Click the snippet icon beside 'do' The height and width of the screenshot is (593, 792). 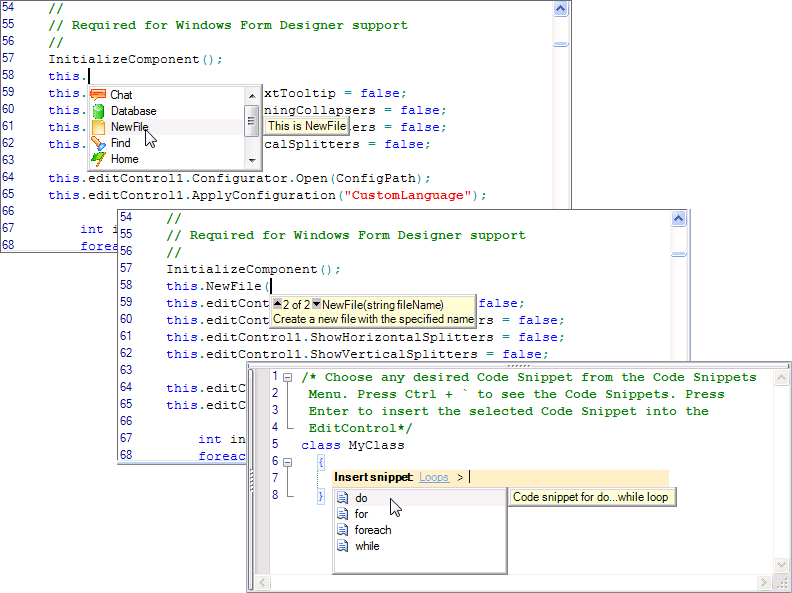[x=342, y=498]
